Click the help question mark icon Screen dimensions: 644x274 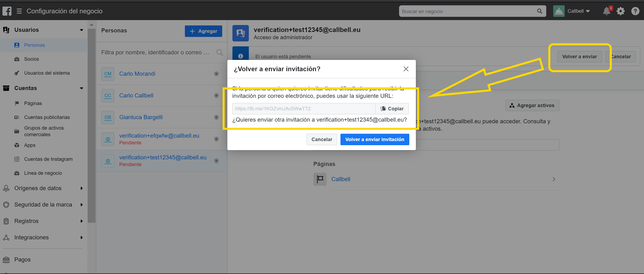[x=635, y=11]
